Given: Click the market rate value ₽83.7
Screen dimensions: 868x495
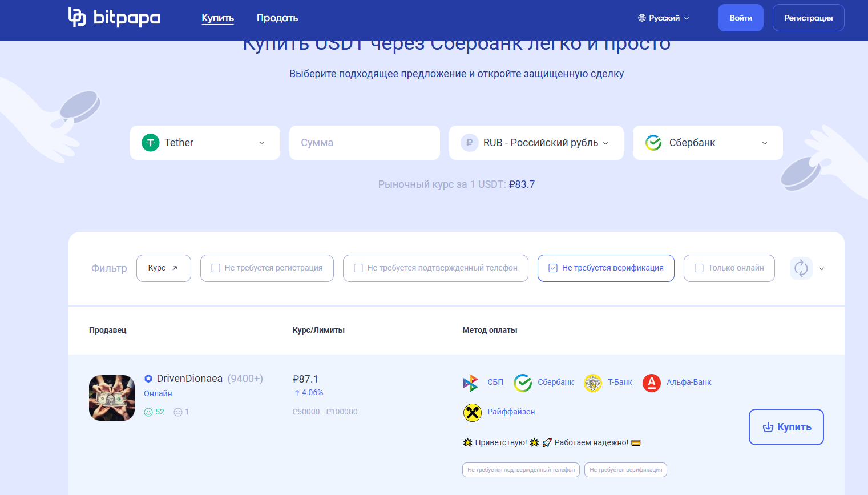Looking at the screenshot, I should 522,184.
